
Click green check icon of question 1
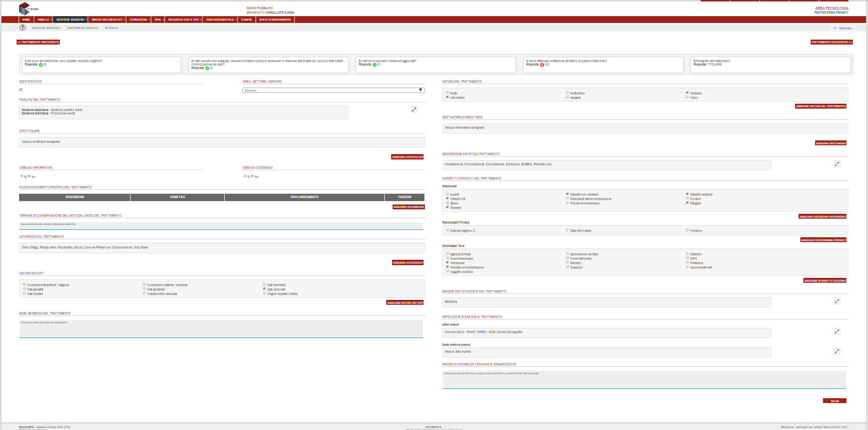[41, 65]
